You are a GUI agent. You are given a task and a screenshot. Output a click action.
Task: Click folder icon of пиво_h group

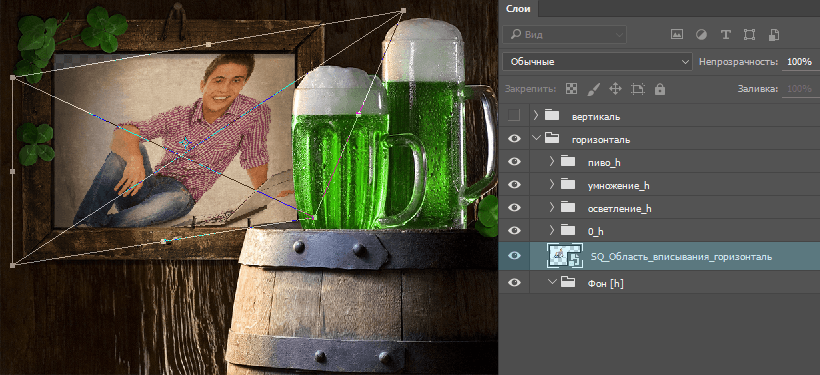(x=568, y=162)
